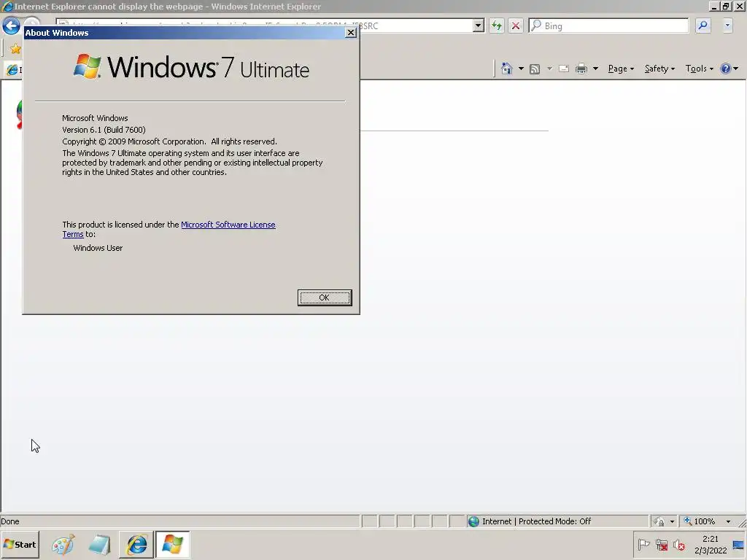The width and height of the screenshot is (747, 560).
Task: Click the Internet zone globe in status bar
Action: (x=473, y=521)
